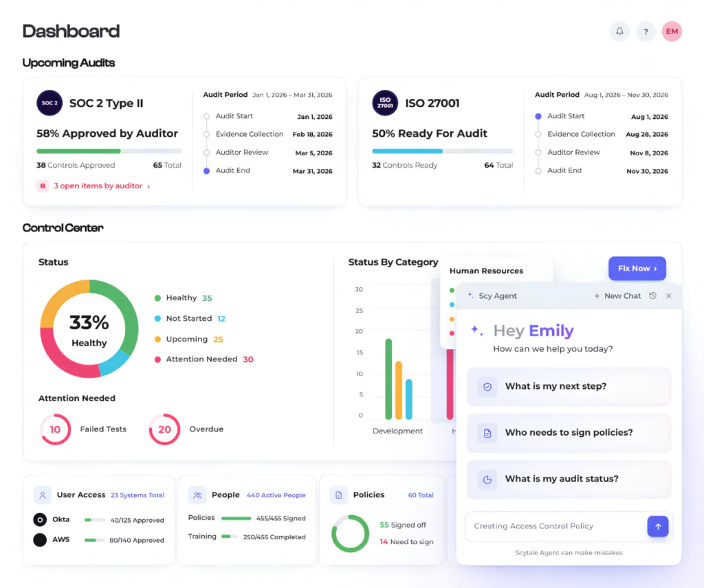The image size is (704, 588).
Task: Click the People group icon
Action: point(197,495)
